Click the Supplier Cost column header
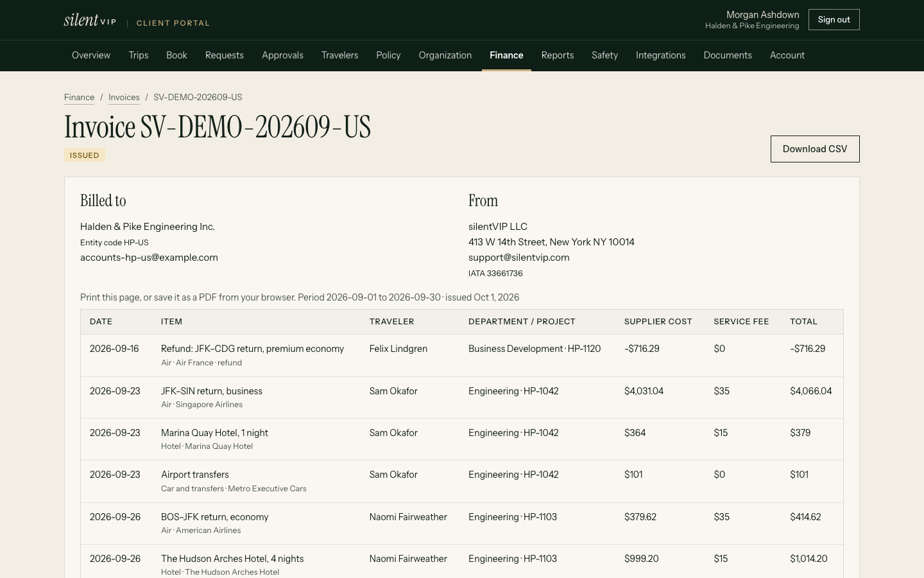 (x=658, y=322)
